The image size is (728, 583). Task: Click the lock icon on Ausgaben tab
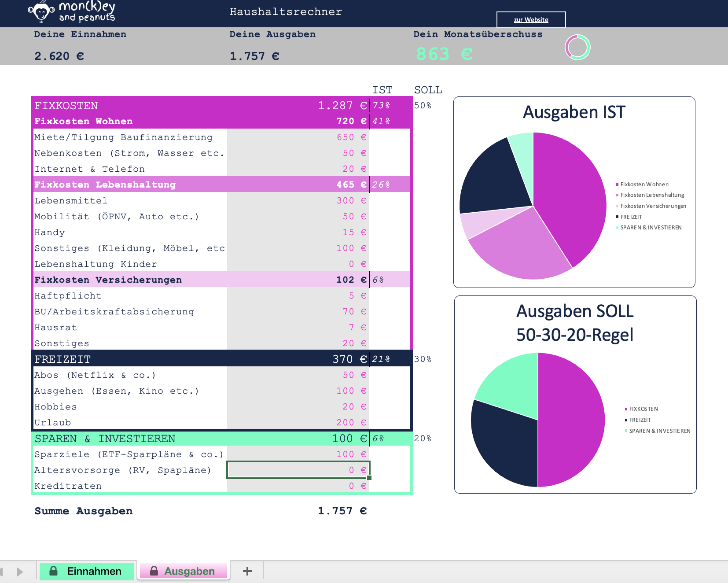pyautogui.click(x=154, y=571)
